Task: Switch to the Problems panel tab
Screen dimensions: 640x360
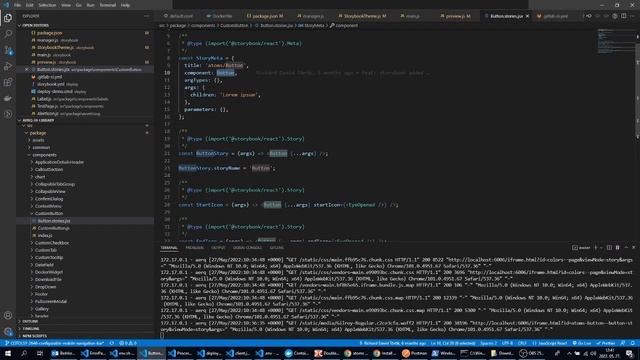Action: [x=194, y=248]
